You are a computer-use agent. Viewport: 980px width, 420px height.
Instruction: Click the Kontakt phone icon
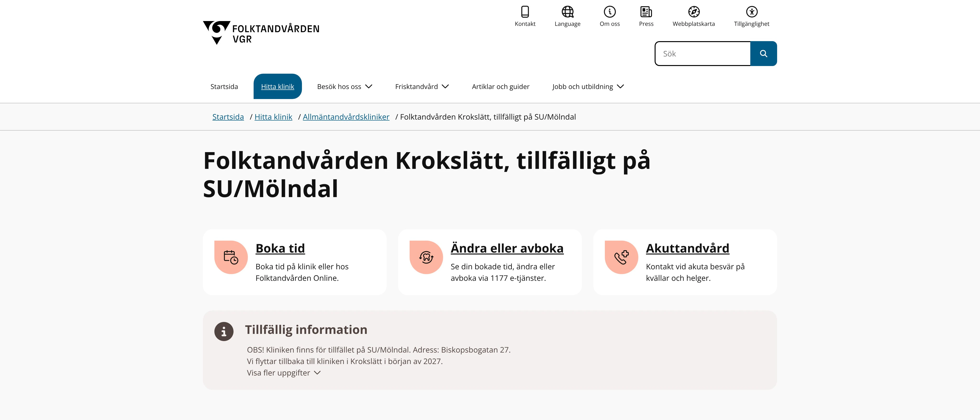[525, 12]
